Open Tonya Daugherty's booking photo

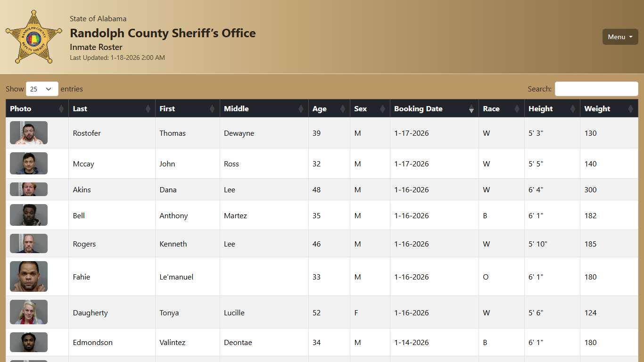click(28, 312)
